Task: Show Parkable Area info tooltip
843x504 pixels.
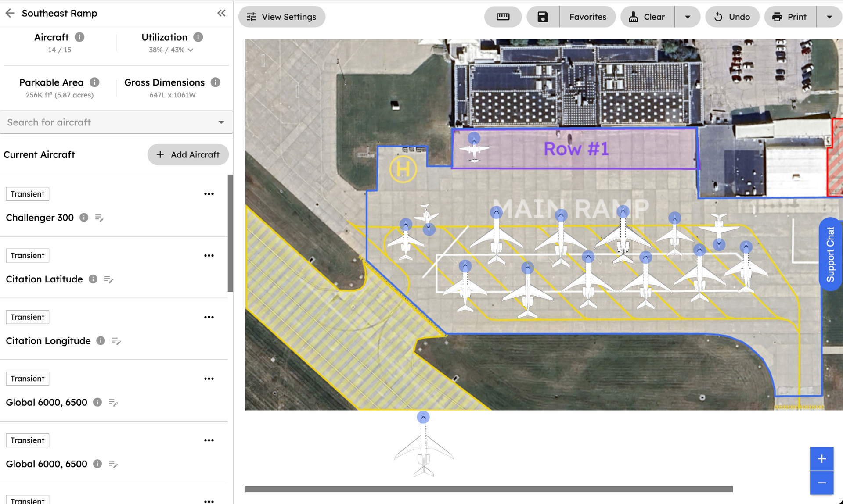Action: click(94, 82)
